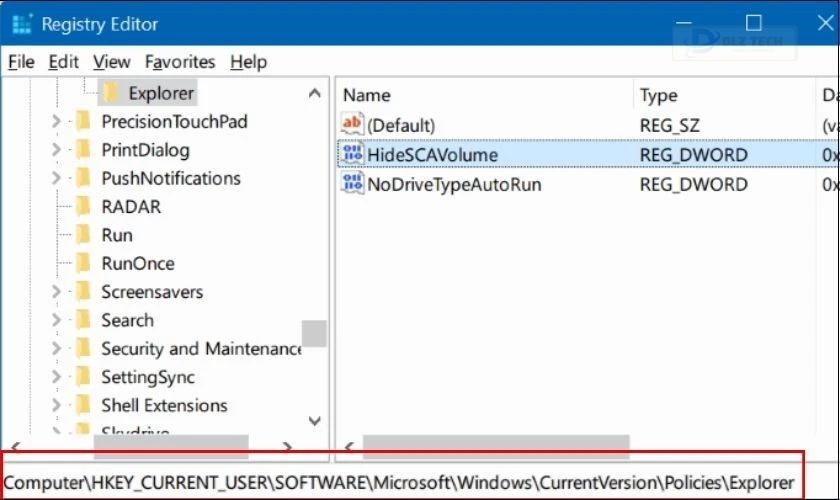Open the Edit menu
The width and height of the screenshot is (840, 500).
64,62
